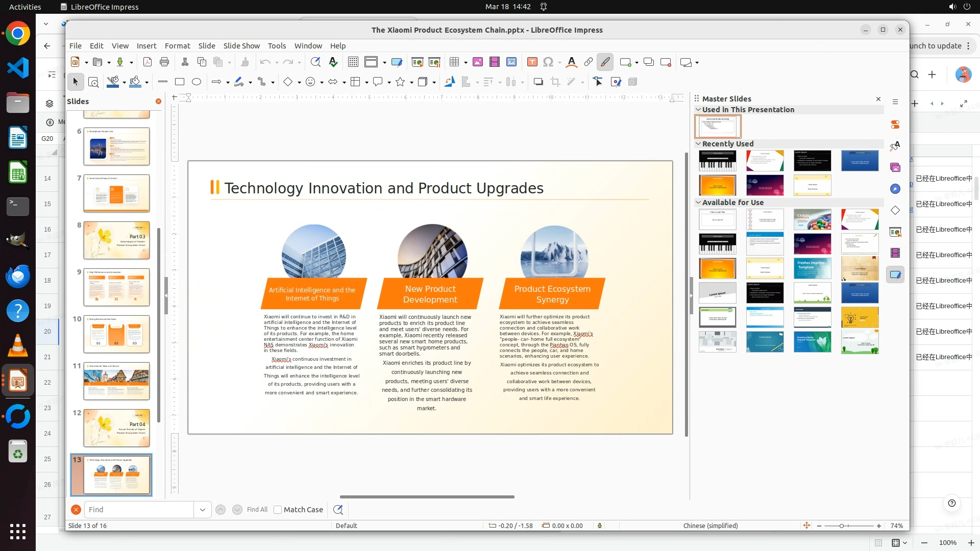Toggle Point Edit Mode icon
980x551 pixels.
[x=598, y=82]
